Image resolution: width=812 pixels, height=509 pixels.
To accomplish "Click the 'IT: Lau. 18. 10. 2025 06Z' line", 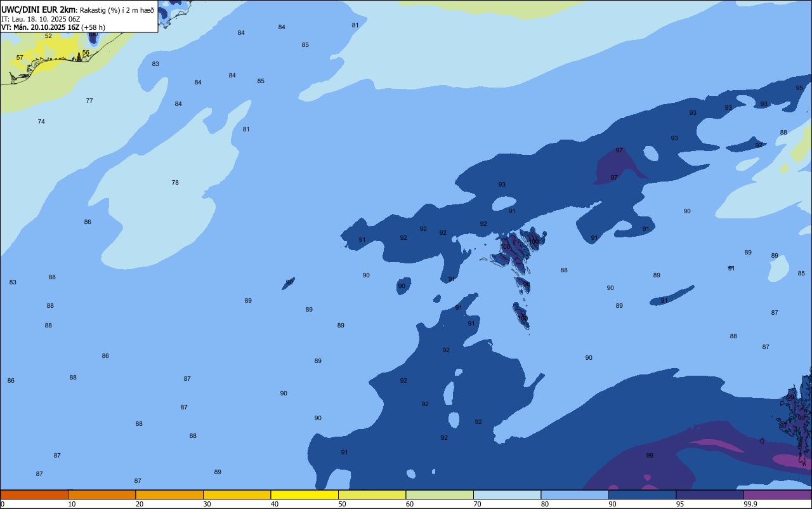I will click(x=40, y=19).
